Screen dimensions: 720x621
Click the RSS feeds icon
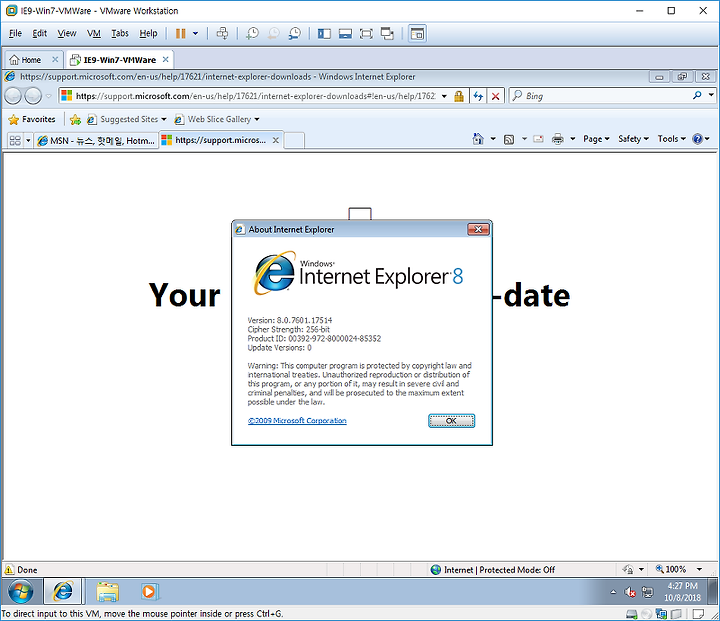tap(509, 139)
